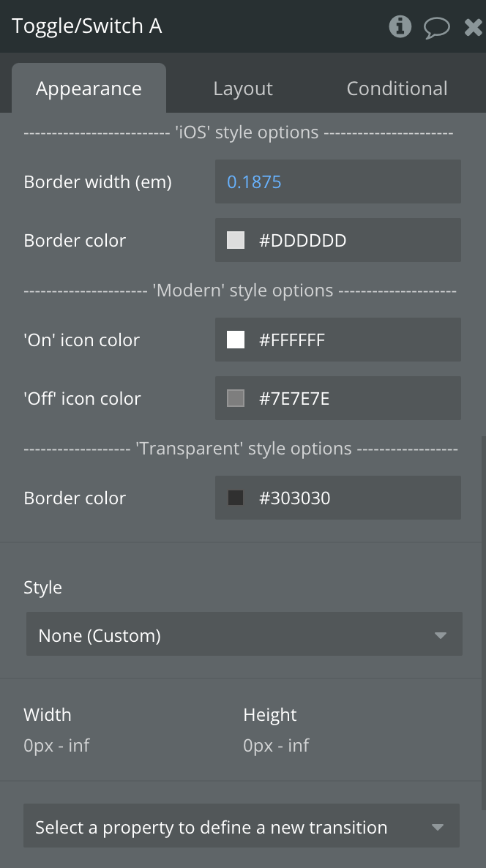Screen dimensions: 486x868
Task: Click the Style dropdown arrow
Action: coord(440,635)
